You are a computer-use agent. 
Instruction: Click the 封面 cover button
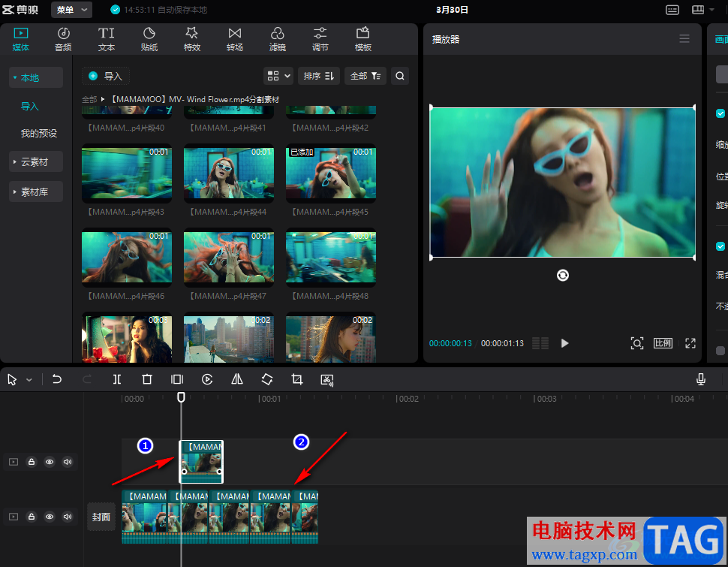click(x=101, y=517)
